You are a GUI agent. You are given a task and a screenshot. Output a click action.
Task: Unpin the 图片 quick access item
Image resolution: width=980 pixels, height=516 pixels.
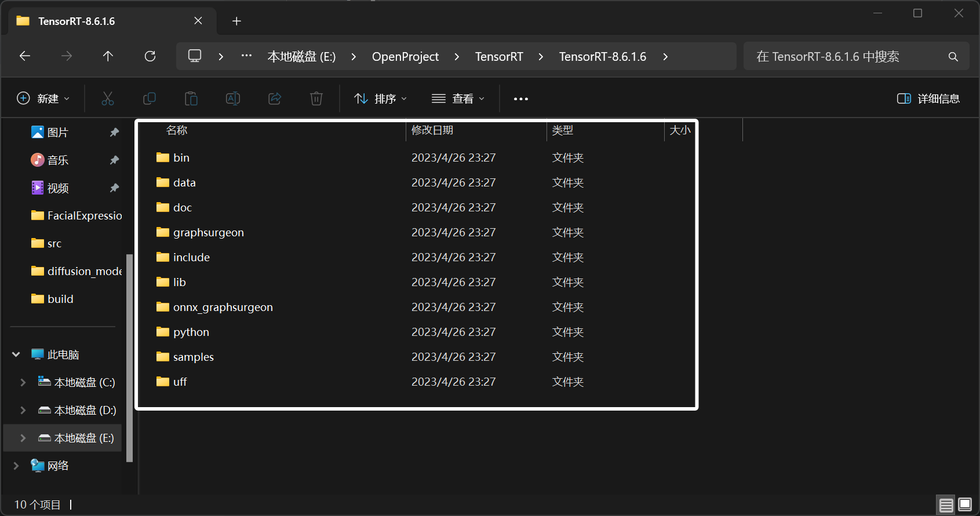click(114, 133)
